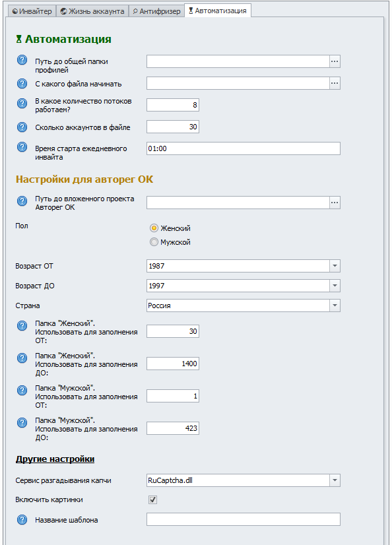Browse for shared profiles folder path
This screenshot has height=545, width=392.
pos(335,61)
